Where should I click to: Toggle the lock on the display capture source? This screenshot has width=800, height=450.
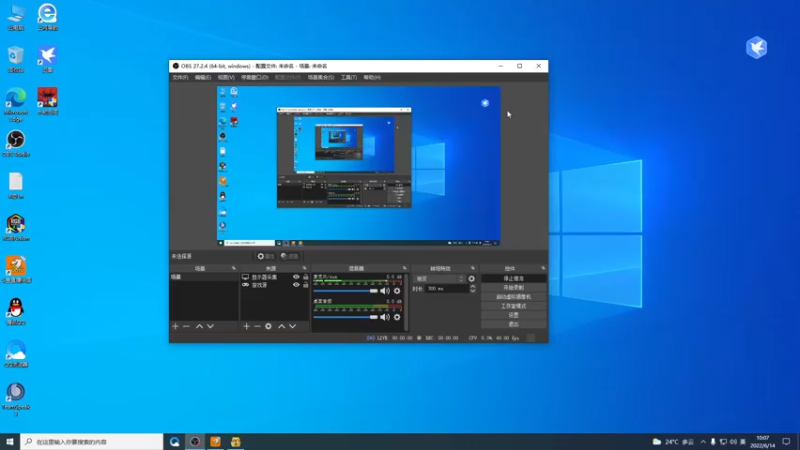(306, 277)
